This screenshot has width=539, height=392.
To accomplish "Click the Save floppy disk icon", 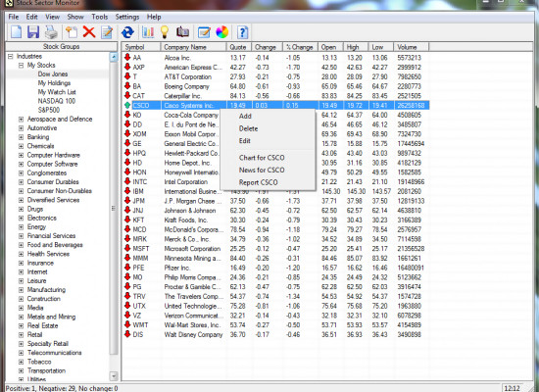I will coord(33,32).
